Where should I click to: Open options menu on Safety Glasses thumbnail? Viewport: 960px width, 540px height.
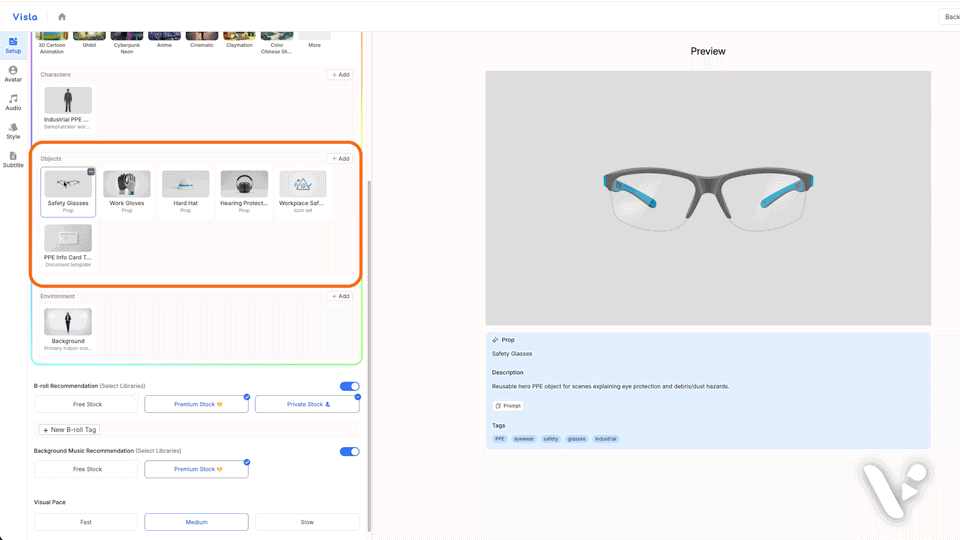coord(91,172)
